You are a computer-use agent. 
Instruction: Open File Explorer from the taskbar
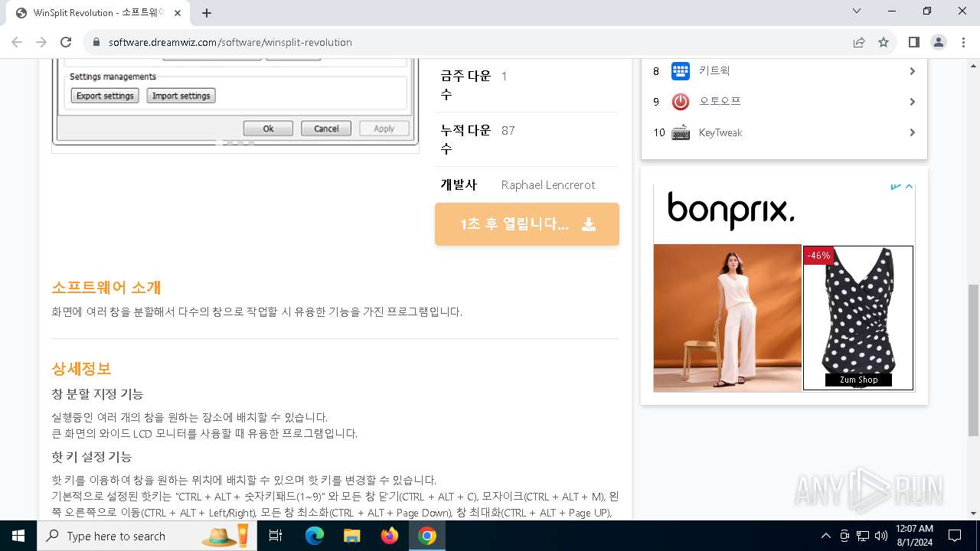[x=351, y=536]
